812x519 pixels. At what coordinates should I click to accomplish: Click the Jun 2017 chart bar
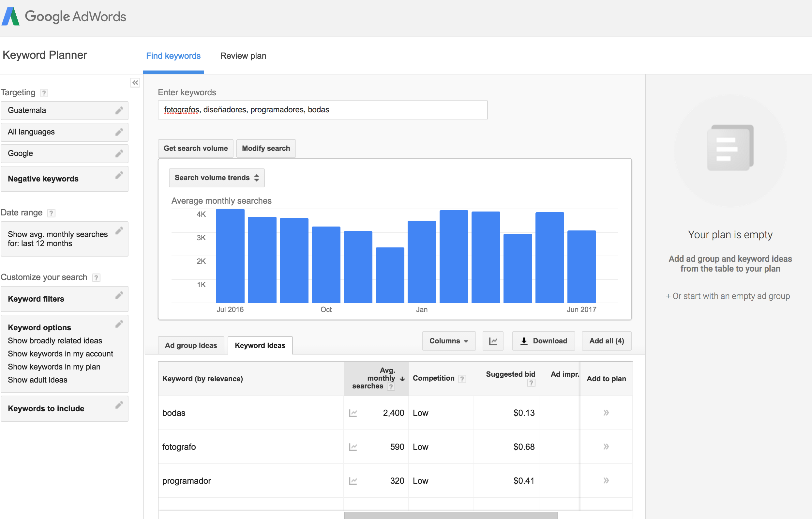tap(582, 267)
